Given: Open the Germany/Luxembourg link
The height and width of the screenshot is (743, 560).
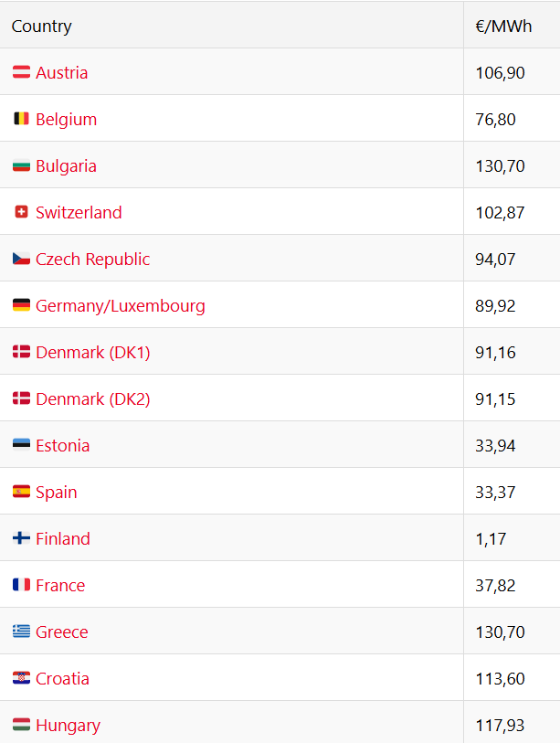Looking at the screenshot, I should [x=120, y=305].
